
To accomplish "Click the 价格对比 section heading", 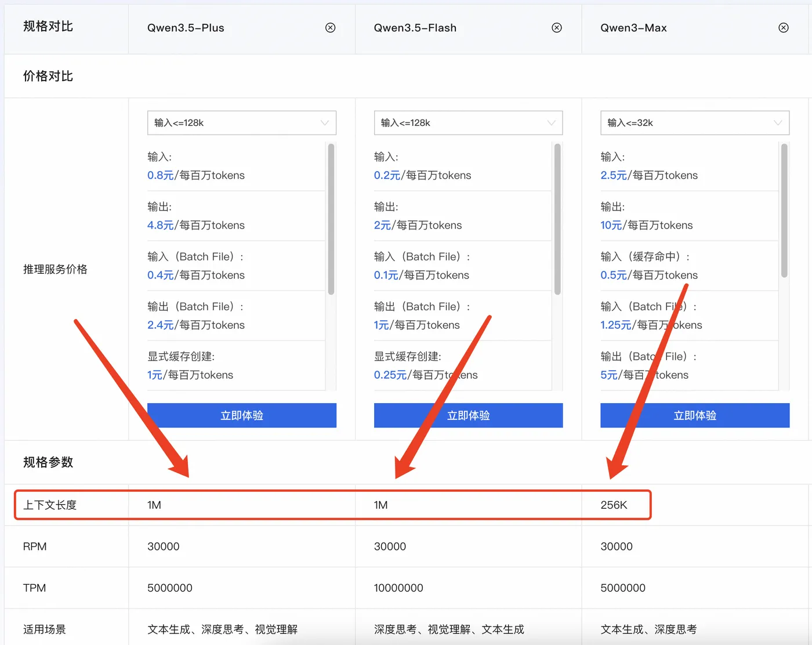I will 48,76.
